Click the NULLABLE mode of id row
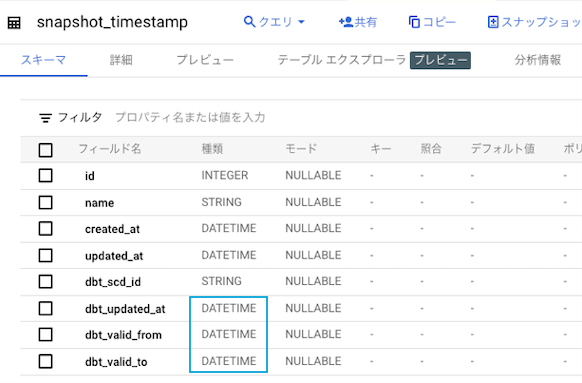 coord(313,175)
